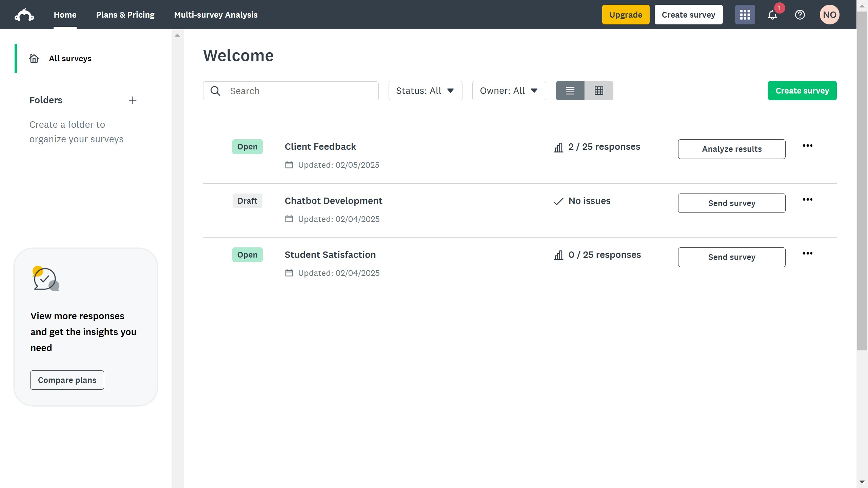Open the NO account avatar menu

click(830, 15)
